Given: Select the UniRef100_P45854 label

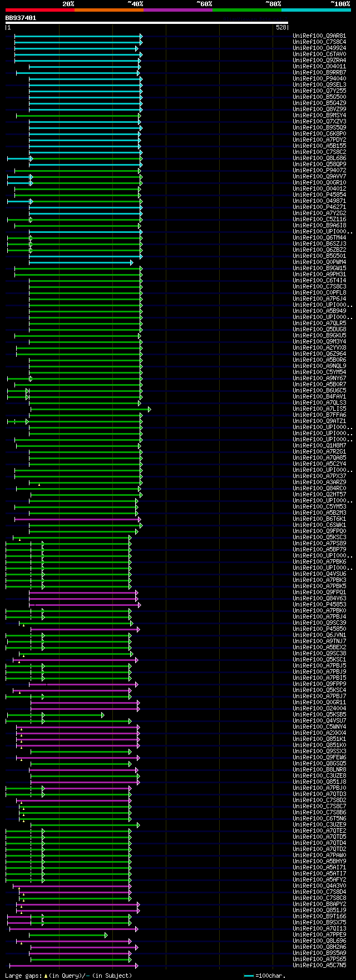Looking at the screenshot, I should 319,195.
